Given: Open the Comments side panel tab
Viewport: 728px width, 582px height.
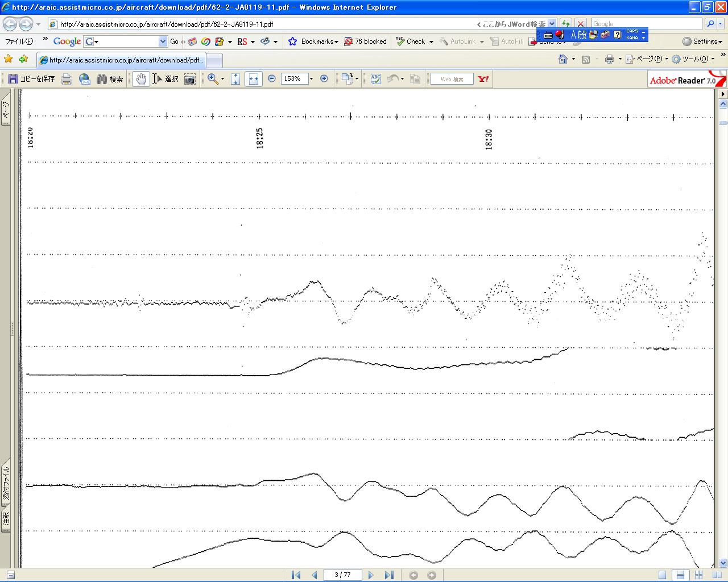Looking at the screenshot, I should 5,519.
